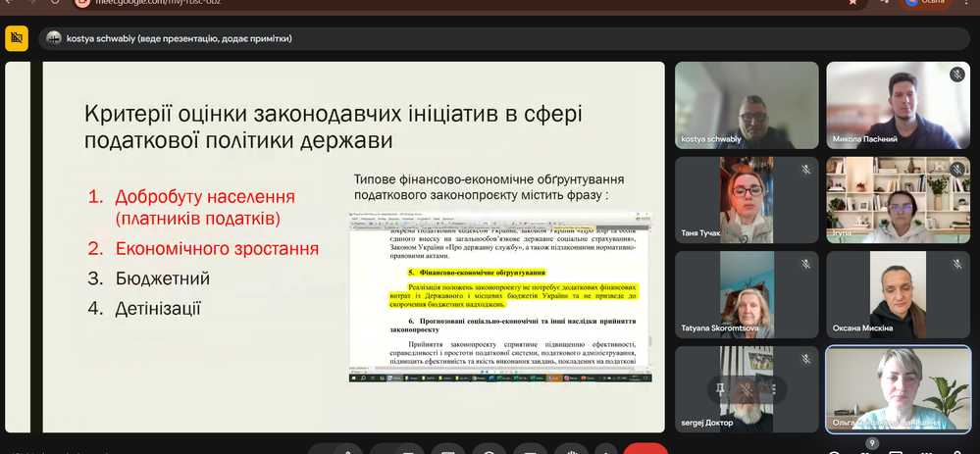
Task: Click audio indicator on Микола Пасічний tile
Action: pos(956,75)
